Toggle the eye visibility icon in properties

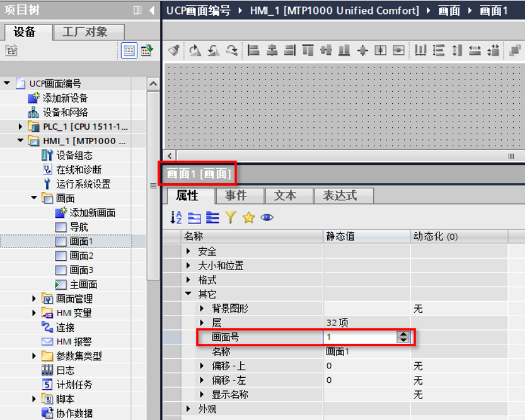pos(267,217)
